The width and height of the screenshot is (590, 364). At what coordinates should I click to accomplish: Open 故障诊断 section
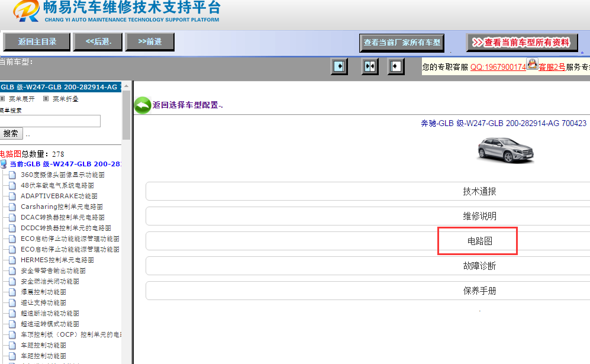point(479,266)
